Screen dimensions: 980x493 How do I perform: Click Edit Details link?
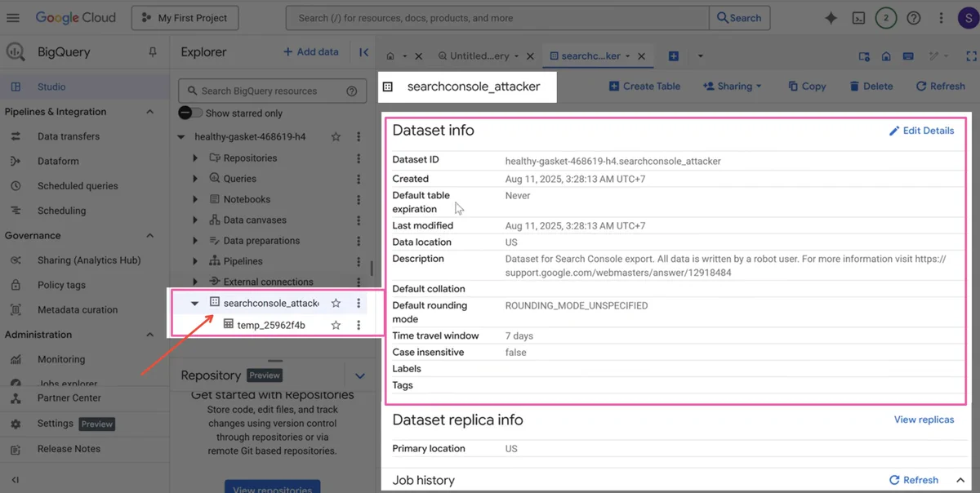click(921, 131)
